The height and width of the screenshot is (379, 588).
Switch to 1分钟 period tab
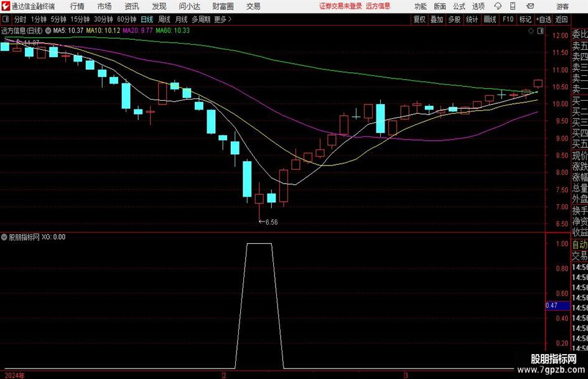(x=38, y=19)
